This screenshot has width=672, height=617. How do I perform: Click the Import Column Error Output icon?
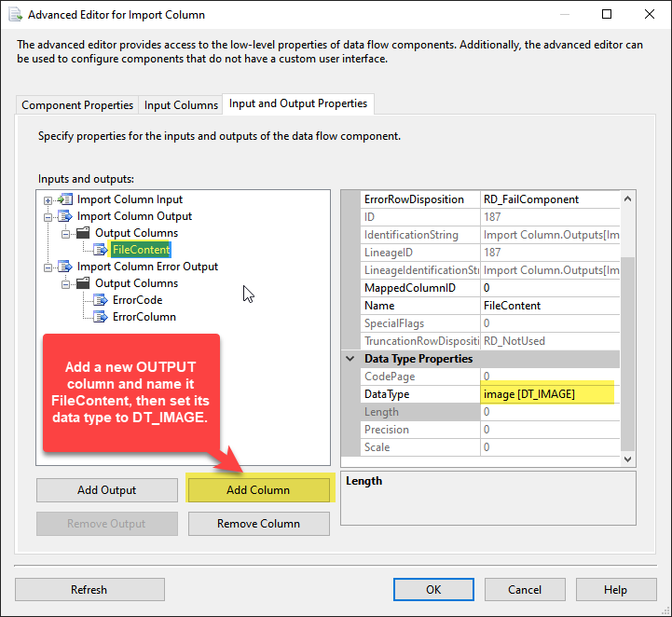point(65,267)
